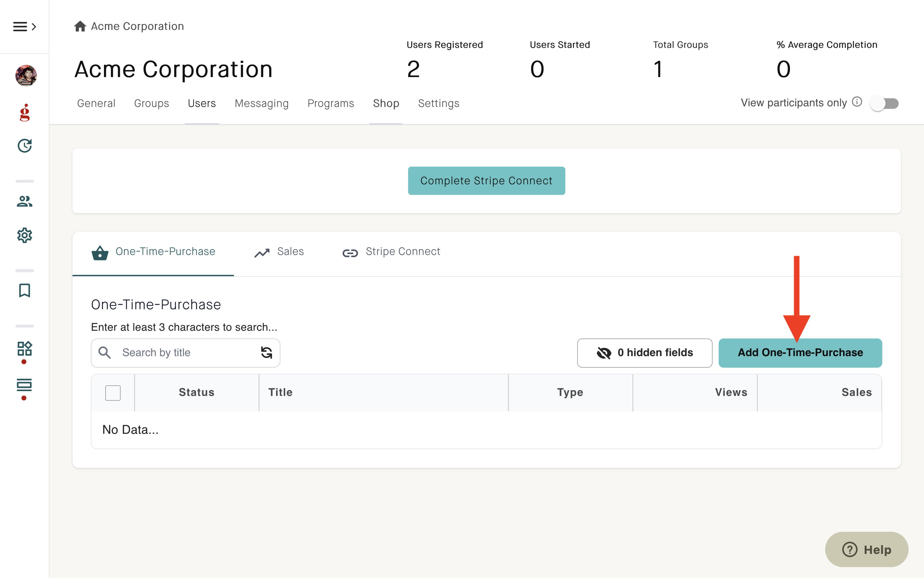Click the 'No Data...' table text

pos(130,430)
